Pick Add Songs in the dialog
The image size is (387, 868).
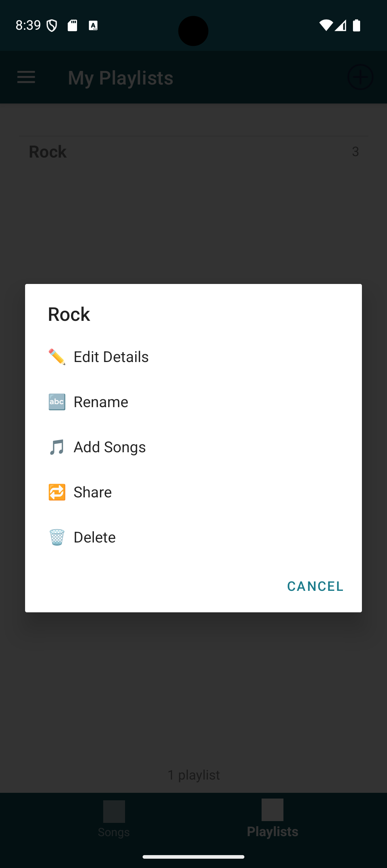coord(110,447)
